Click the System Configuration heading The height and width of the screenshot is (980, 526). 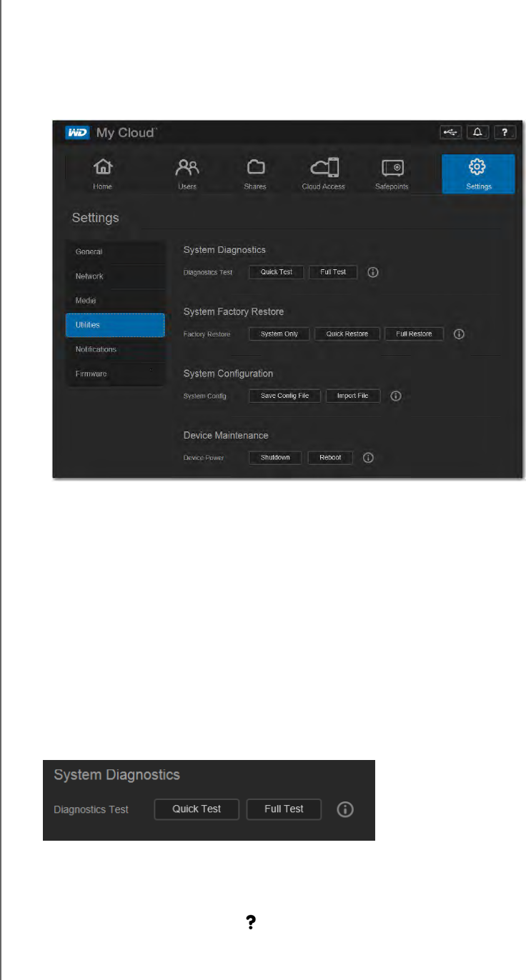click(x=228, y=374)
